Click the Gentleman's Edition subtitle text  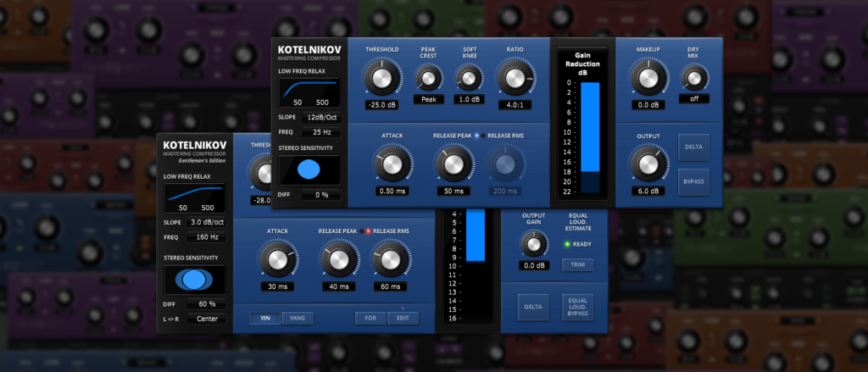(202, 161)
